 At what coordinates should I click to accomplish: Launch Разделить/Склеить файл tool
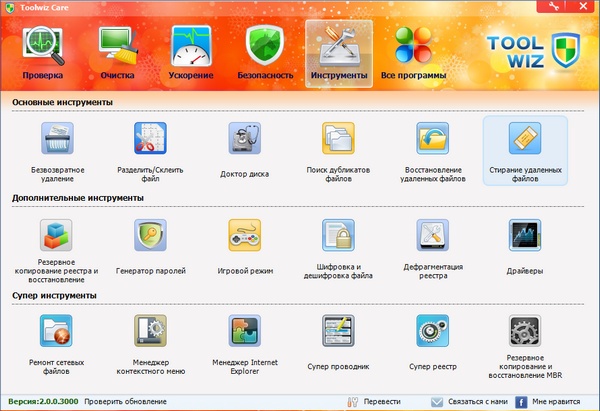coord(151,140)
